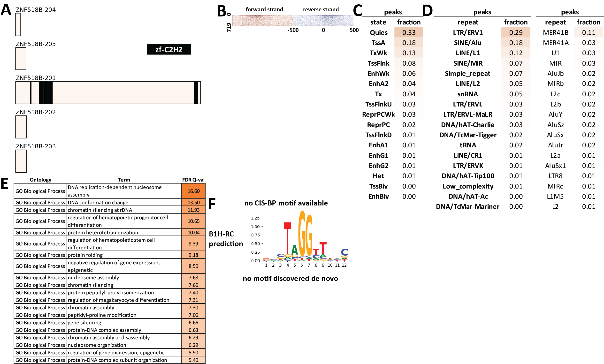Click the Quies 0.33 fraction cell
The height and width of the screenshot is (364, 604).
coord(409,32)
